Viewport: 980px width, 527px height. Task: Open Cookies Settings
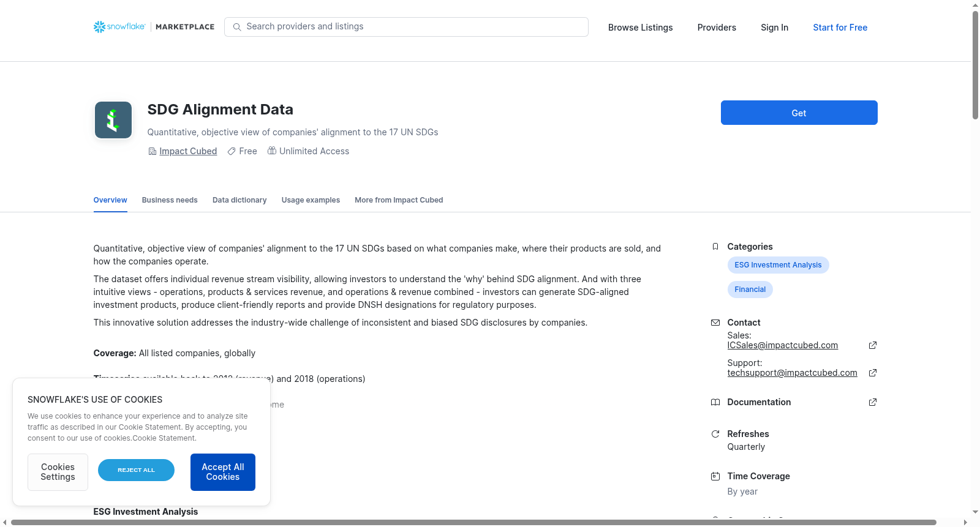[x=58, y=472]
